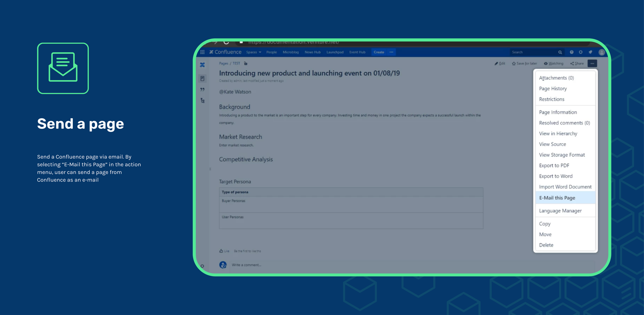Click the page title heading text

pos(309,73)
